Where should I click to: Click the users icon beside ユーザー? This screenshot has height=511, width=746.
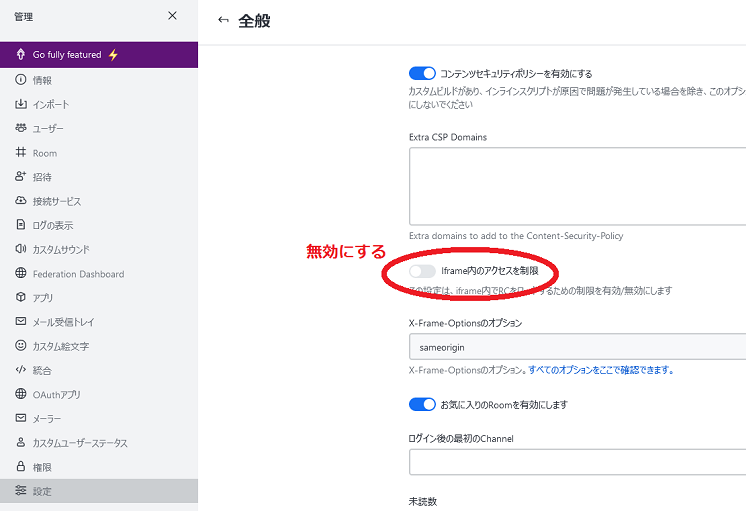click(x=20, y=128)
